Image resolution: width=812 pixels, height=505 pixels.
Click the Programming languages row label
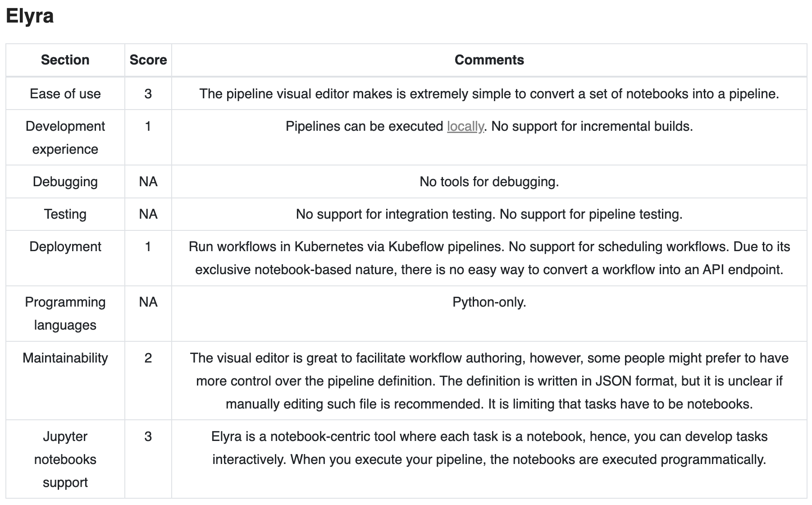coord(65,313)
